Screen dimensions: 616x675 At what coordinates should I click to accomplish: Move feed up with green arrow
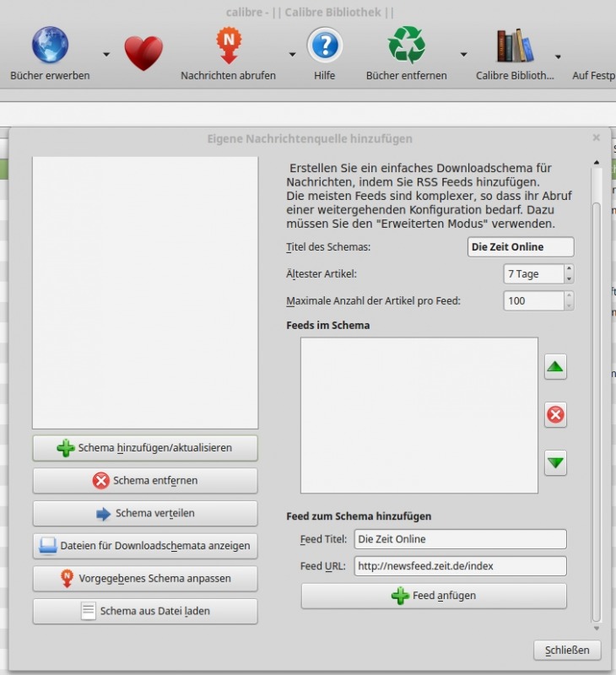555,367
